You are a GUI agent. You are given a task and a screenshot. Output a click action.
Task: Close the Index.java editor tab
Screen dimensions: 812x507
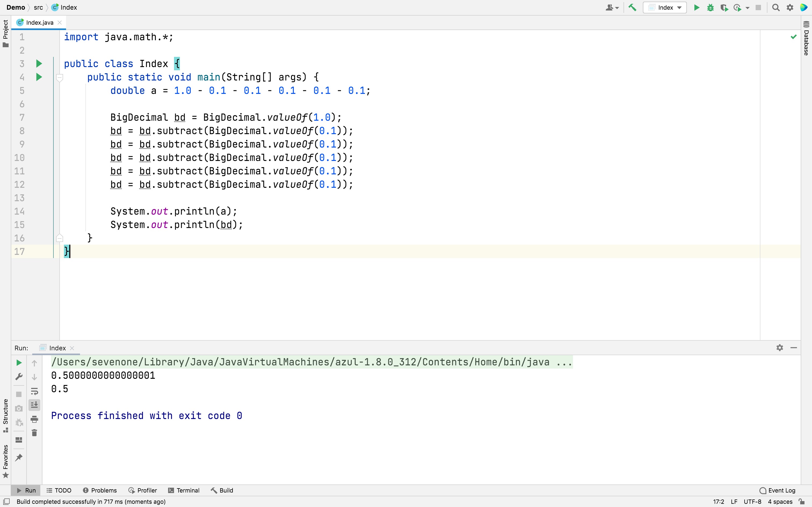[60, 23]
